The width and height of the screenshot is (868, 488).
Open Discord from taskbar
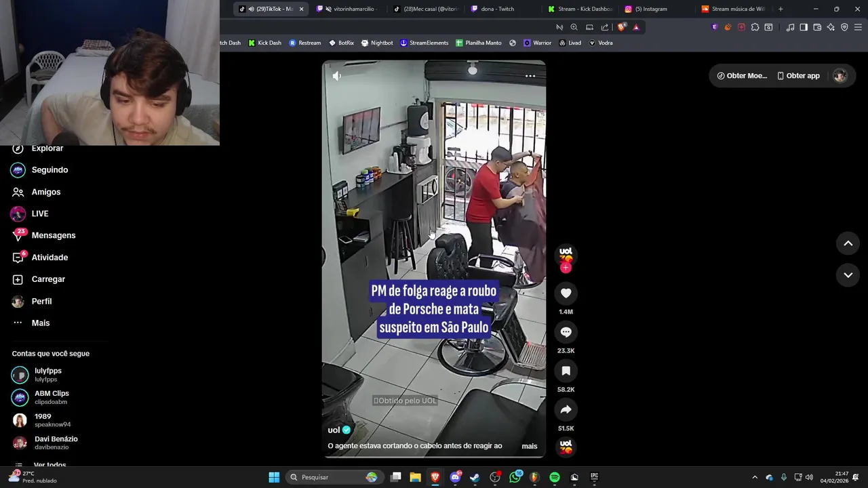(x=456, y=477)
